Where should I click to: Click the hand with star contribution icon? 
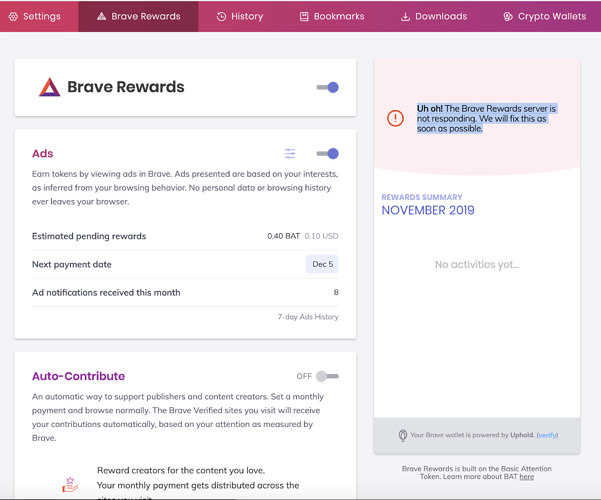click(70, 485)
